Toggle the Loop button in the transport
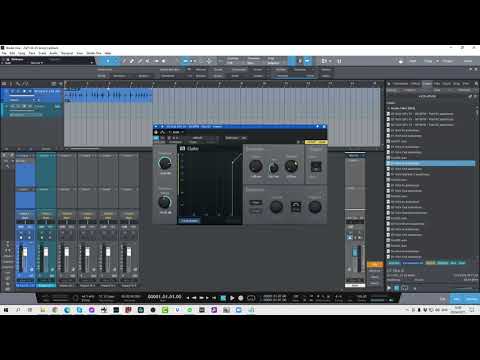The image size is (480, 360). 251,298
